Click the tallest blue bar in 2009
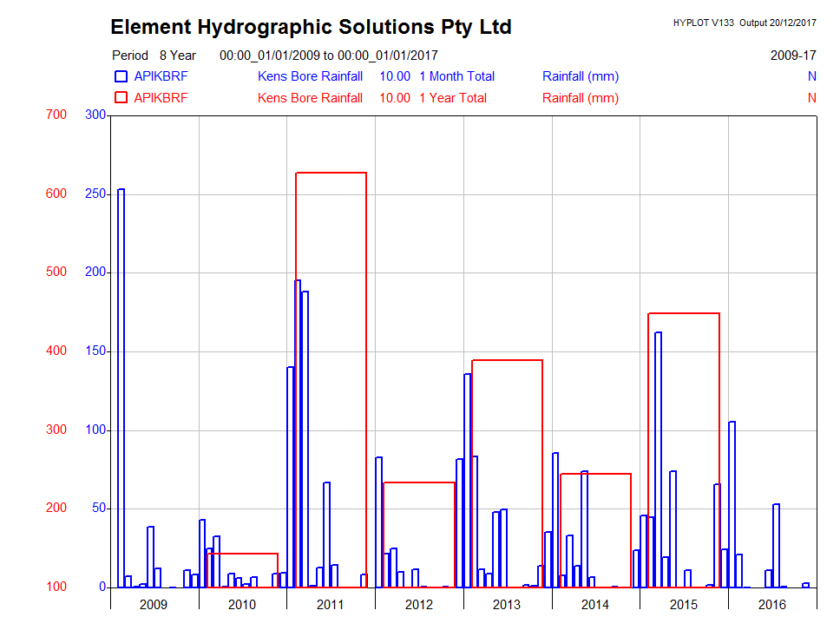840x630 pixels. tap(121, 382)
